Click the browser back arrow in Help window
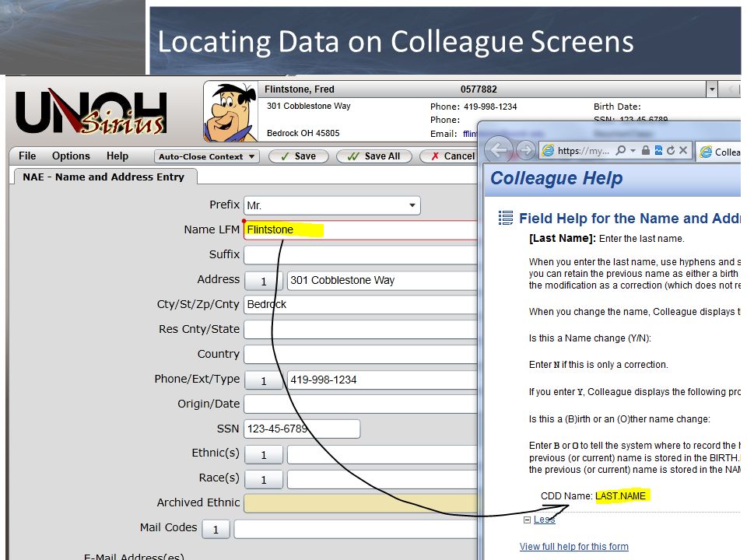 [498, 150]
